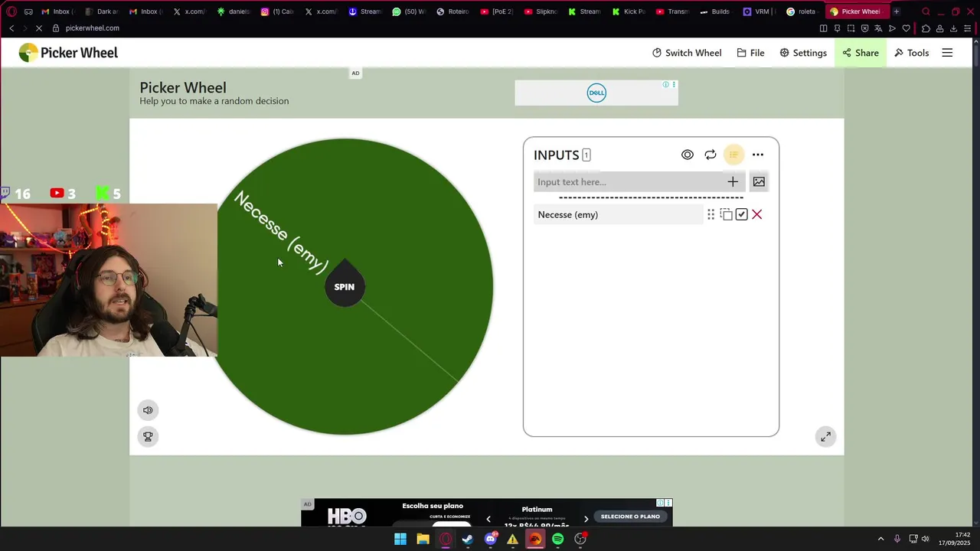Switch to the 'Roteiro' browser tab

[x=453, y=11]
